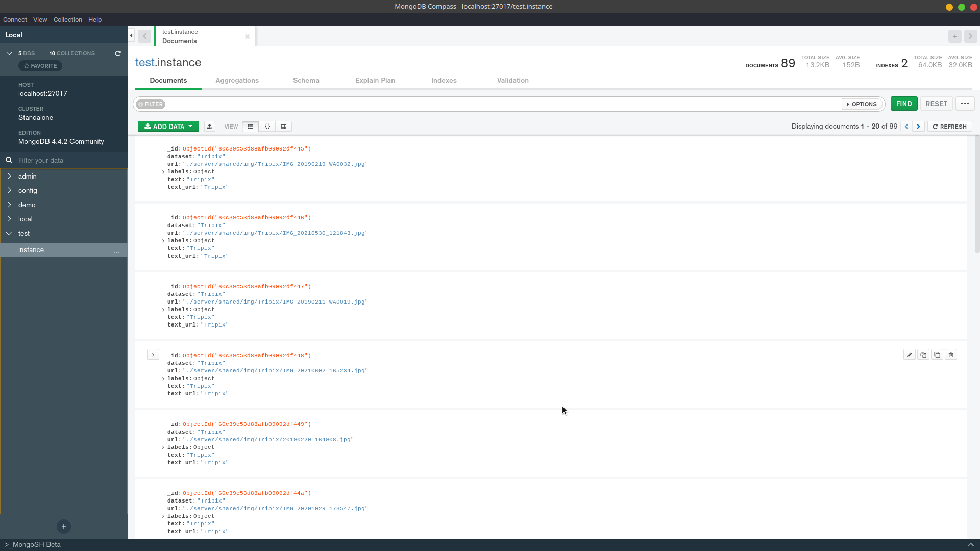This screenshot has height=551, width=980.
Task: Switch to list view
Action: click(250, 127)
